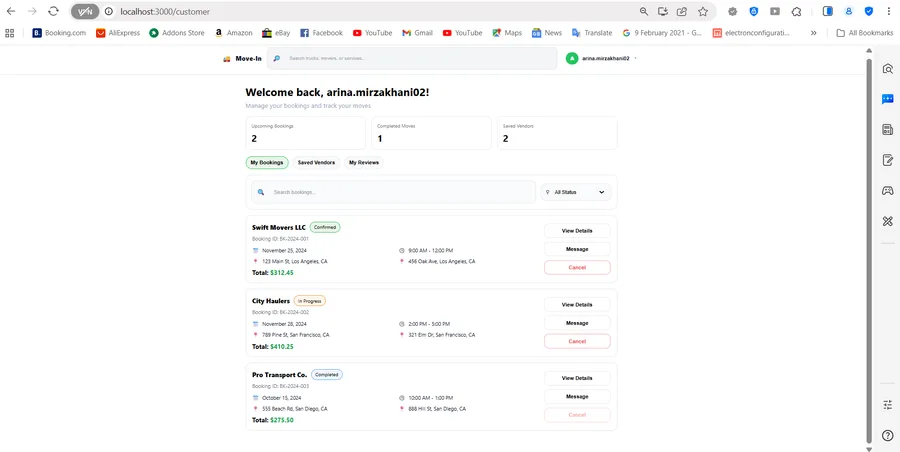Click the In Progress status badge
This screenshot has width=900, height=452.
pyautogui.click(x=309, y=300)
